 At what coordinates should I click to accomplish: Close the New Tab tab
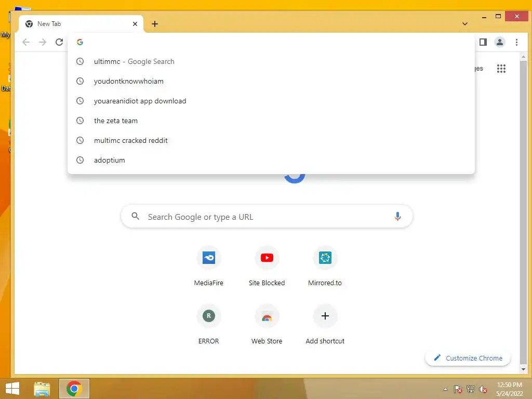[x=135, y=24]
